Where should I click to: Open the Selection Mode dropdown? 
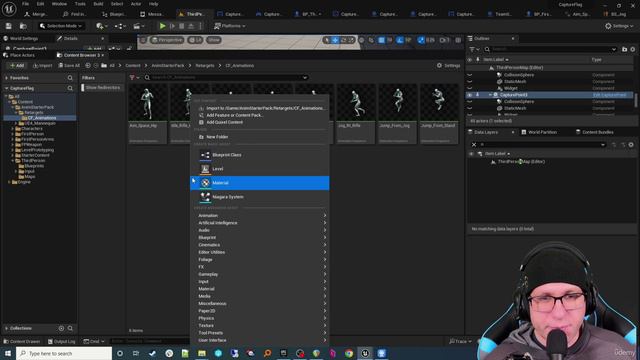[x=60, y=26]
